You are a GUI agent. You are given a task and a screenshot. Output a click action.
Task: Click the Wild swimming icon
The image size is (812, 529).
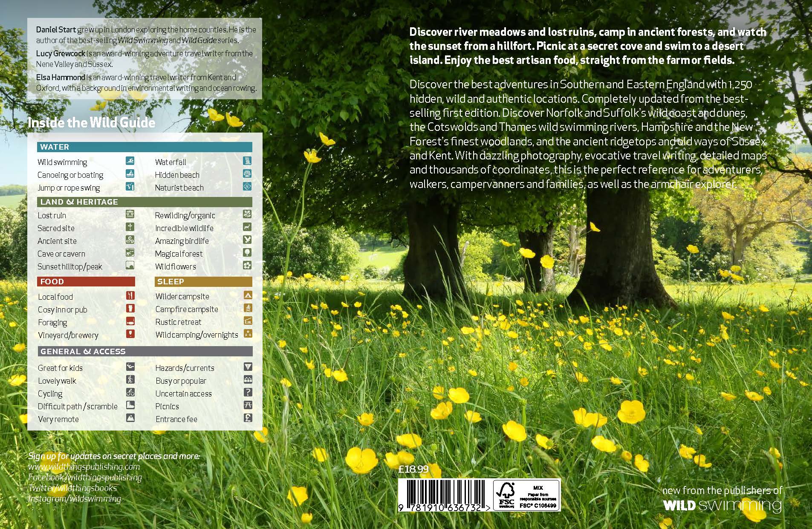click(x=130, y=161)
